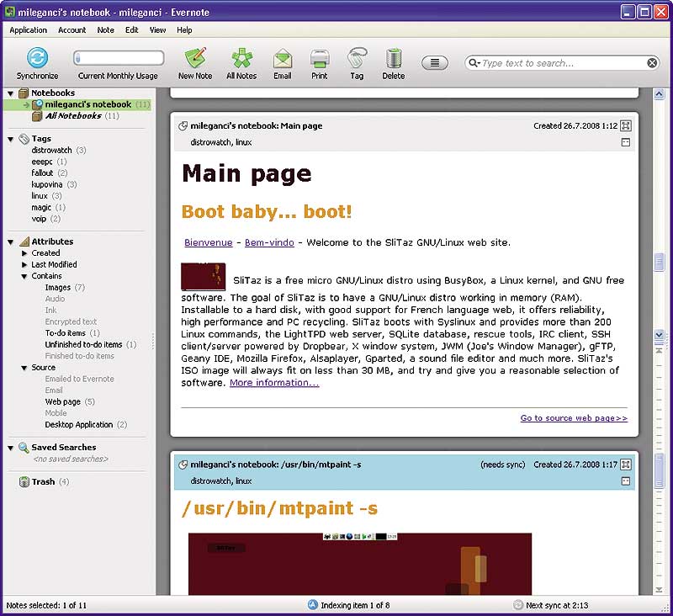Open the mtpaint desktop screenshot image

point(360,564)
